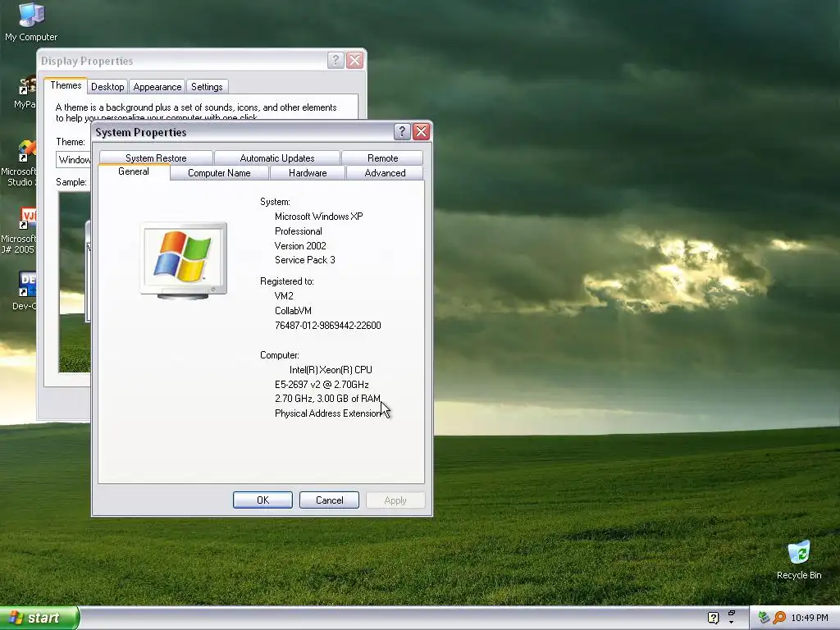Click the "Microsoft Windows XP" text
Viewport: 840px width, 630px height.
click(x=319, y=217)
